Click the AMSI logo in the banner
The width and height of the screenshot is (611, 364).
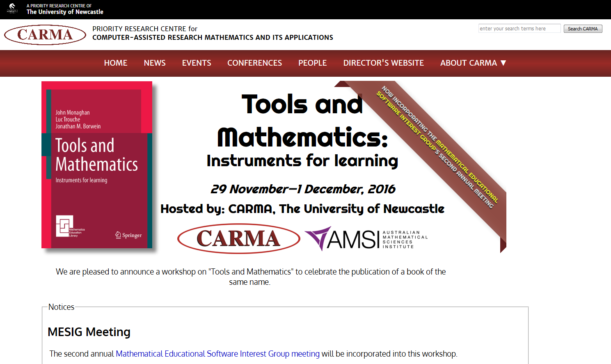coord(366,239)
